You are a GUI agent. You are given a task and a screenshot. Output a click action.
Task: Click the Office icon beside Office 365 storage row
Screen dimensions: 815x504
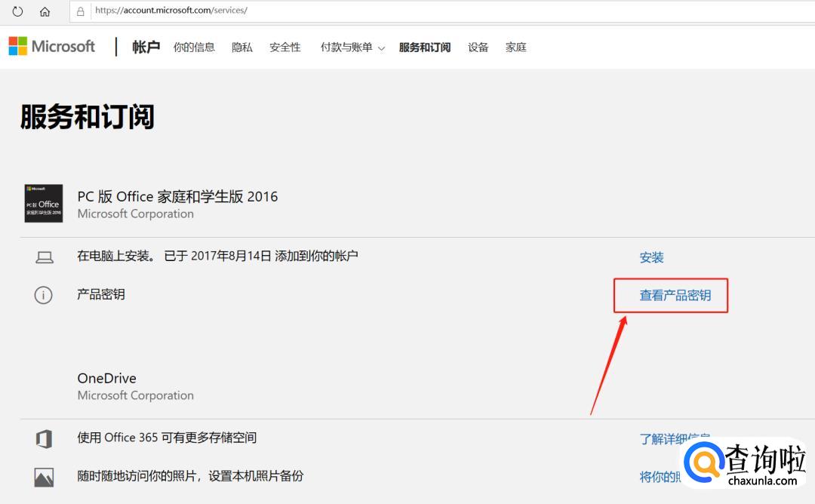(x=45, y=438)
